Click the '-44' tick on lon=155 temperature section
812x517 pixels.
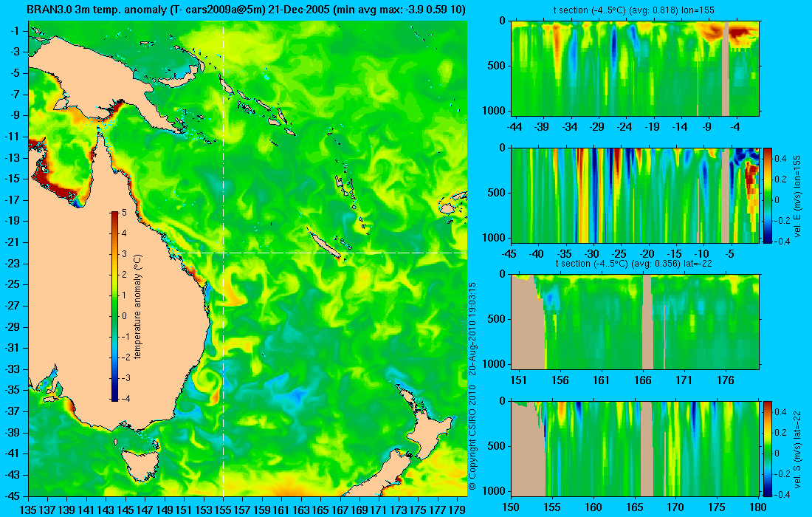point(515,127)
